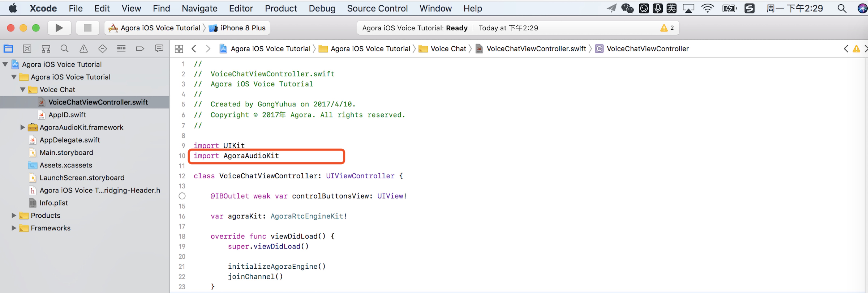Collapse the Agora iOS Voice Tutorial project root
The height and width of the screenshot is (293, 868).
pyautogui.click(x=5, y=64)
